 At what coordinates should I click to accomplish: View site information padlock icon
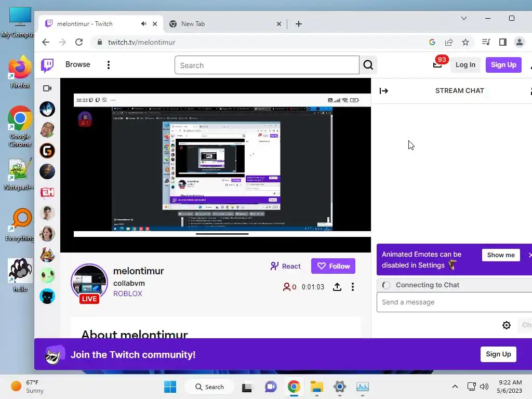(99, 42)
